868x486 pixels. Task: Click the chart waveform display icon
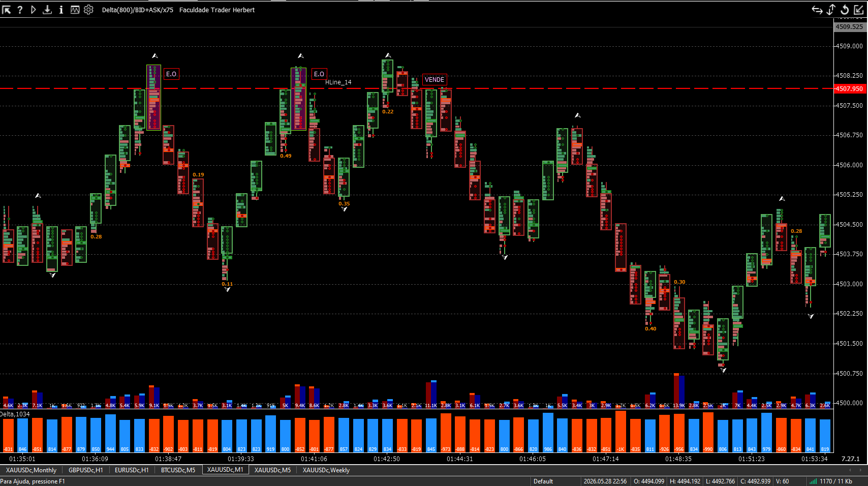click(75, 10)
